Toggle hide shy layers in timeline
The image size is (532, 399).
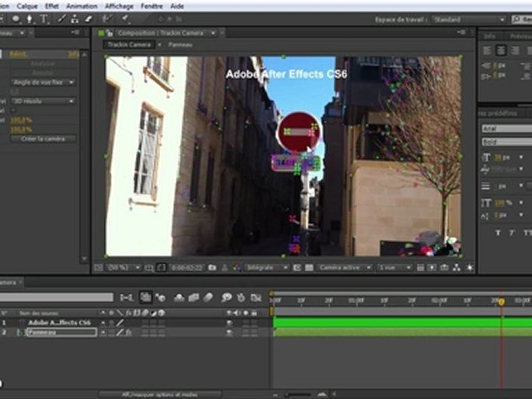pos(179,298)
